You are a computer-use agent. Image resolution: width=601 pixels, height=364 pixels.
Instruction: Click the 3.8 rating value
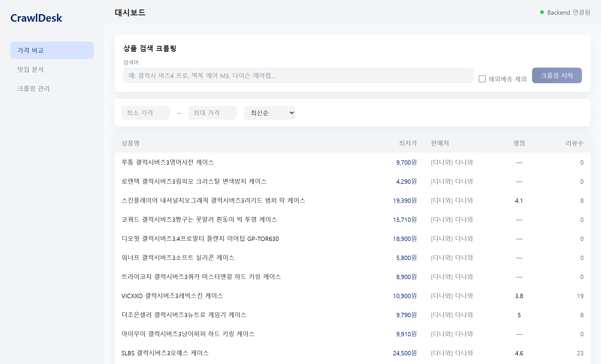pos(519,296)
